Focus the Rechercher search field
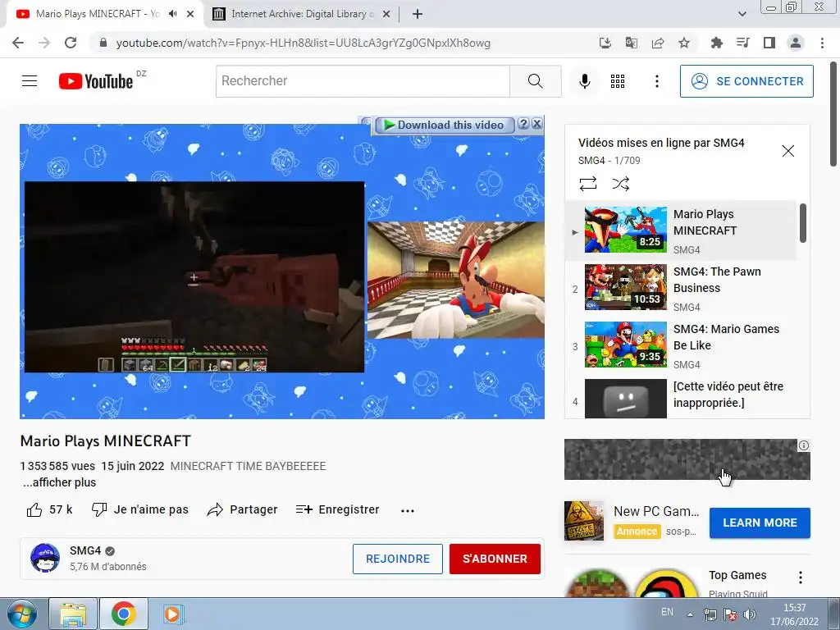This screenshot has width=840, height=630. coord(363,81)
